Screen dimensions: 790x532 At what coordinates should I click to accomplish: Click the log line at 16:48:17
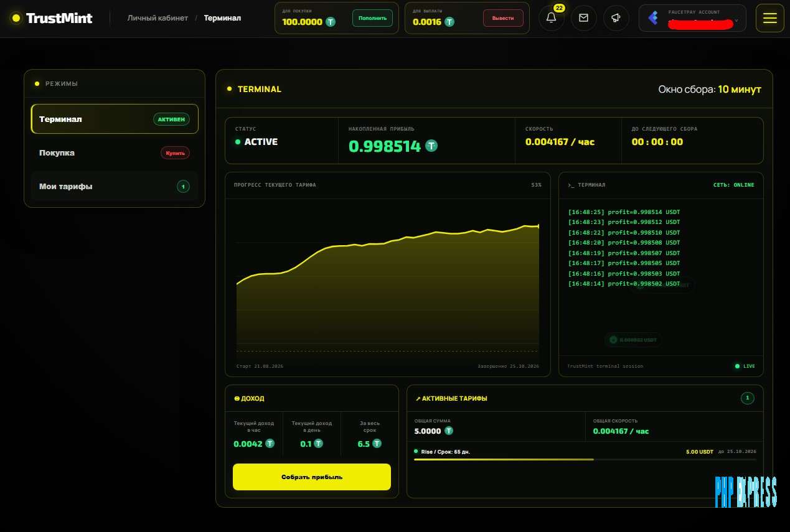[624, 263]
